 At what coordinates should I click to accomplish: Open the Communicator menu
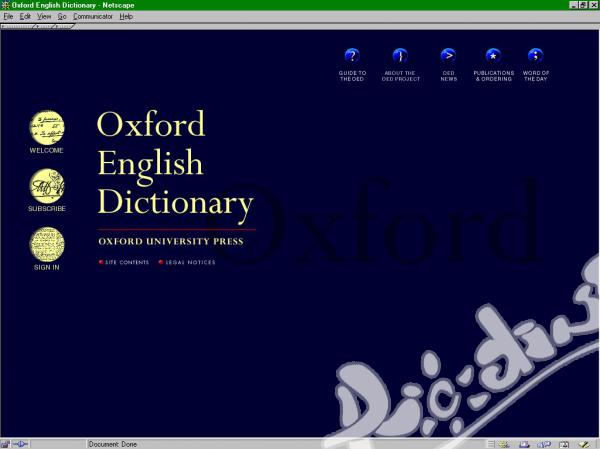tap(93, 16)
